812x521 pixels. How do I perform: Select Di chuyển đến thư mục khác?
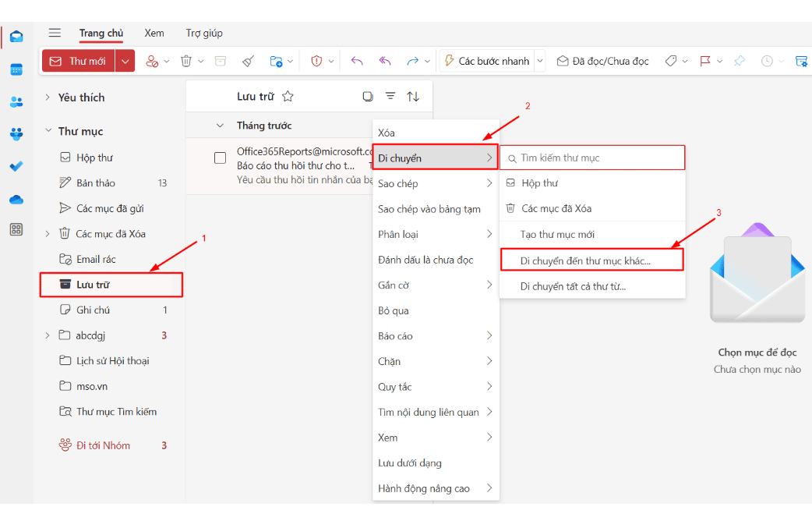[x=592, y=260]
